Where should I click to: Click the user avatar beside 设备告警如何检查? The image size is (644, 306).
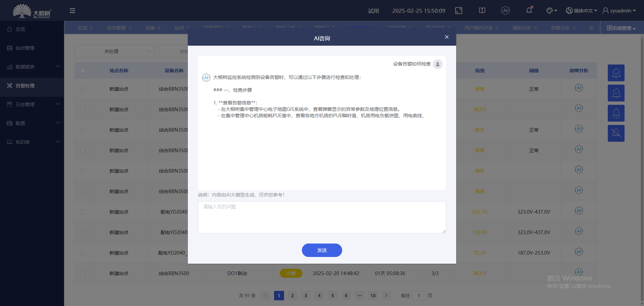(x=438, y=64)
